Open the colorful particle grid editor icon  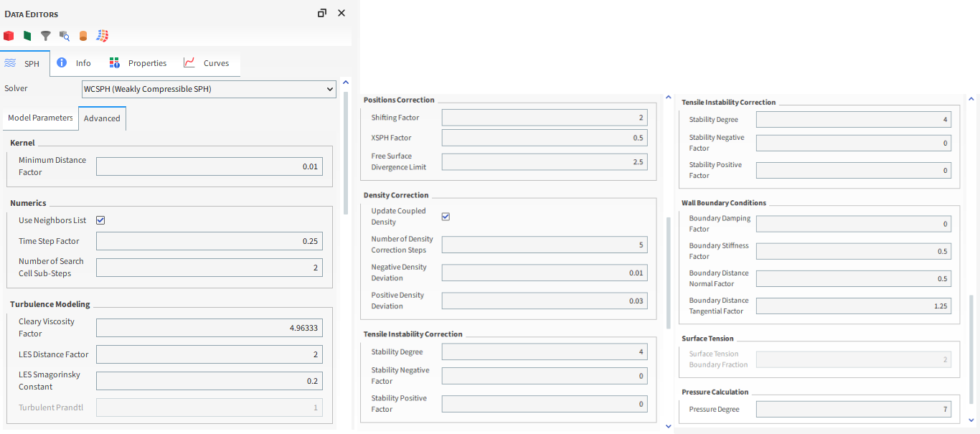[x=102, y=35]
